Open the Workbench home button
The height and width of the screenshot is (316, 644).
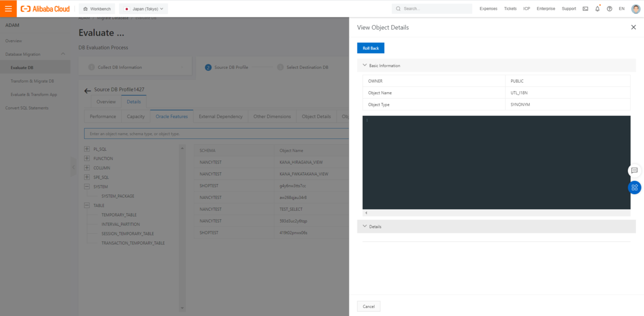(x=97, y=9)
